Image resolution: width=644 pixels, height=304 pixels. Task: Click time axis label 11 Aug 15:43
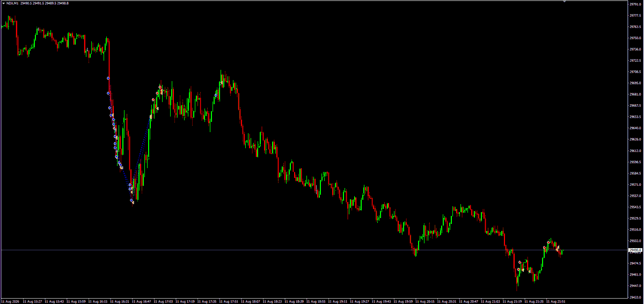(55, 301)
